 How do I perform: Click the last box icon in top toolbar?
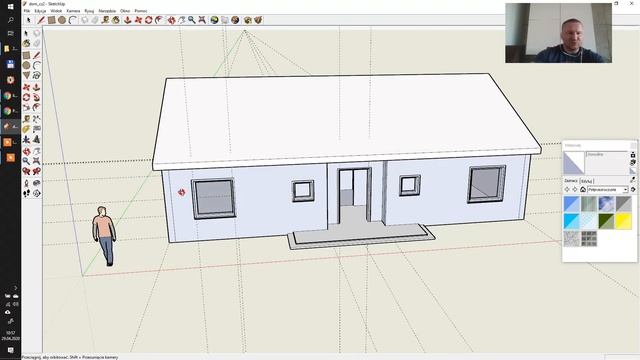click(258, 20)
